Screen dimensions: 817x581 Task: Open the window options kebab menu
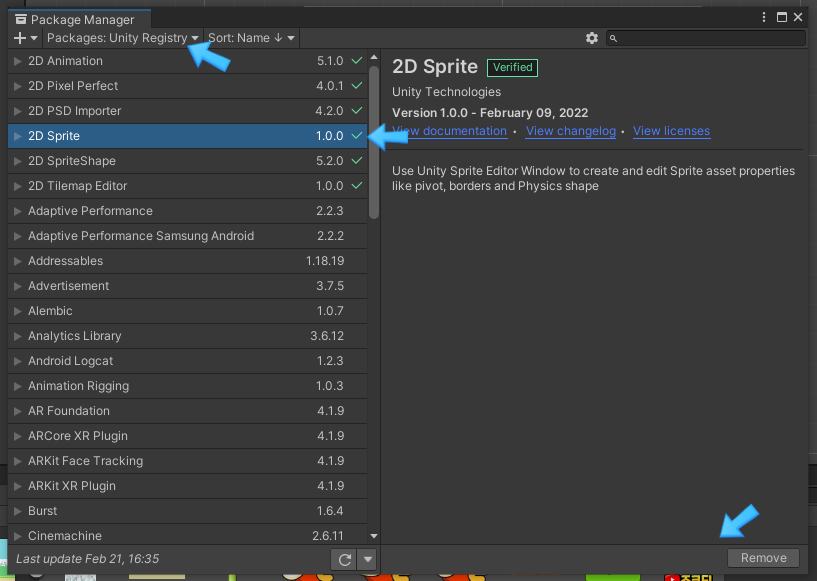[x=764, y=17]
